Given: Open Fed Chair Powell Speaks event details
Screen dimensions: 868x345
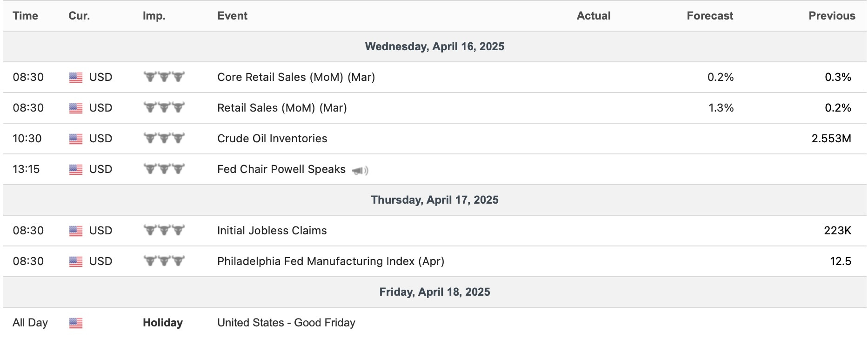Looking at the screenshot, I should 281,169.
